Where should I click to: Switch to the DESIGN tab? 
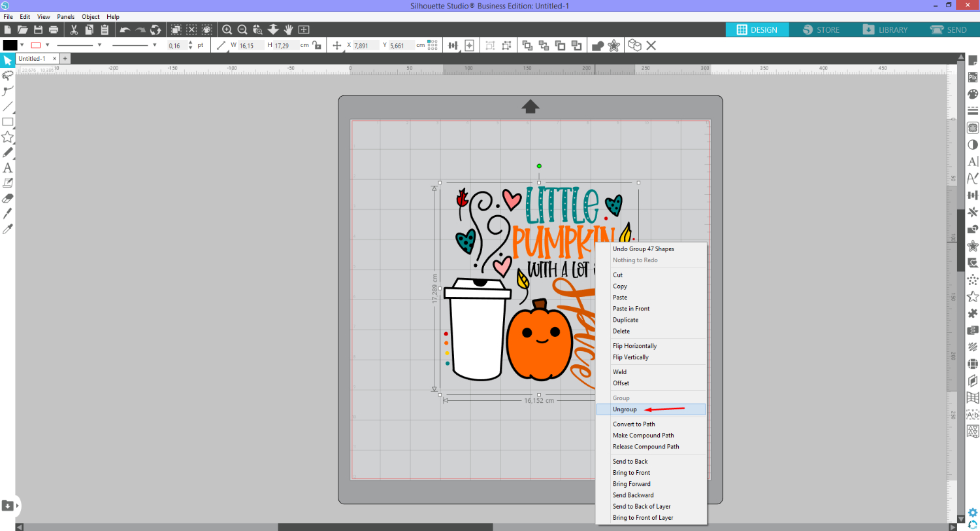pyautogui.click(x=757, y=30)
